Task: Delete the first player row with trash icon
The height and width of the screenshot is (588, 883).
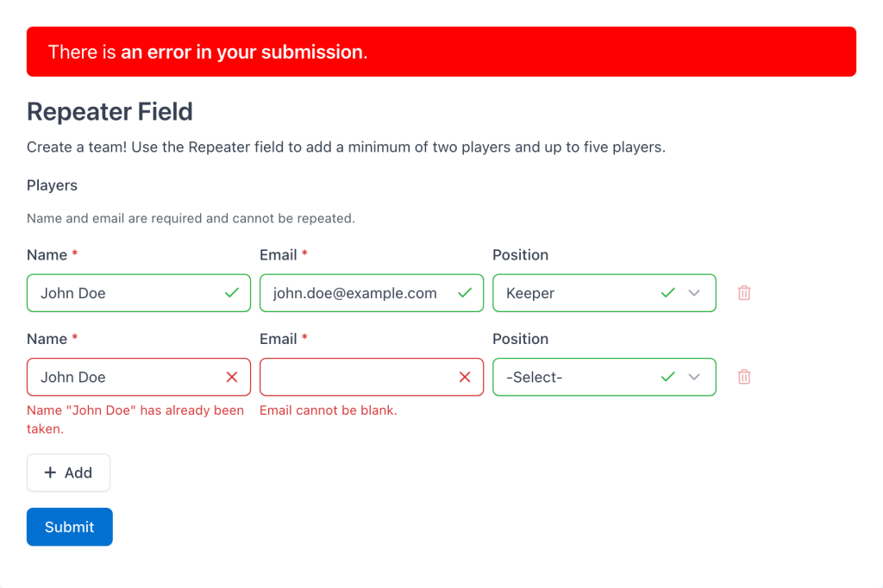Action: pyautogui.click(x=744, y=293)
